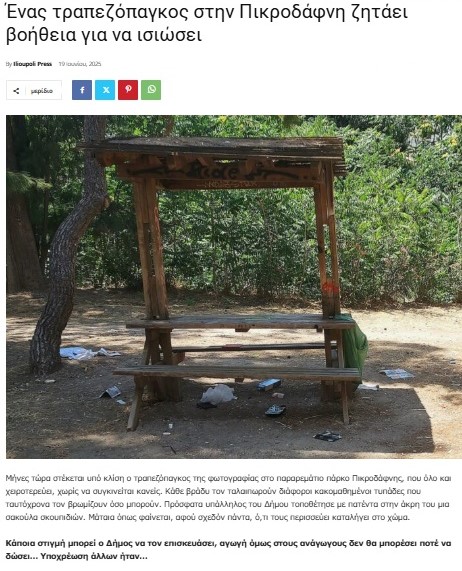462x571 pixels.
Task: Share the article on X (Twitter)
Action: (x=105, y=90)
